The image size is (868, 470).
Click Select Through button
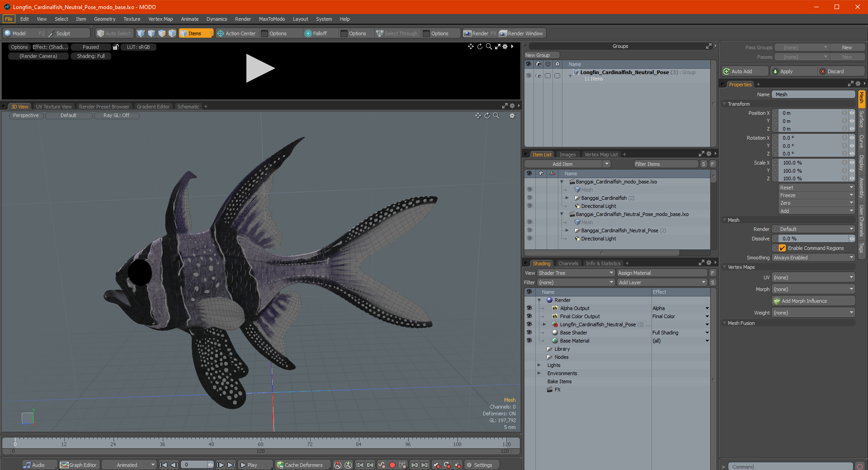pos(397,33)
